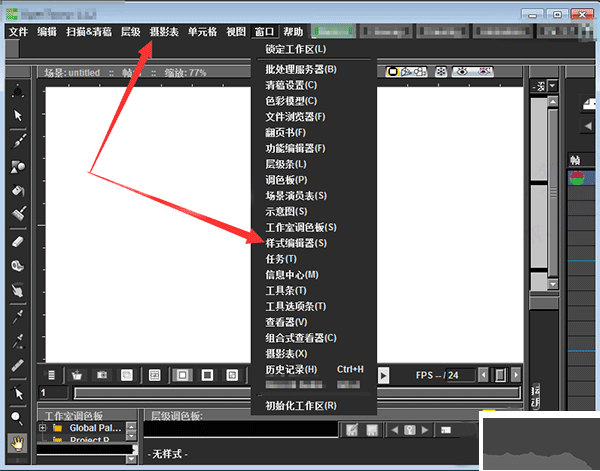
Task: Click scroll up arrow of right panel
Action: (553, 101)
